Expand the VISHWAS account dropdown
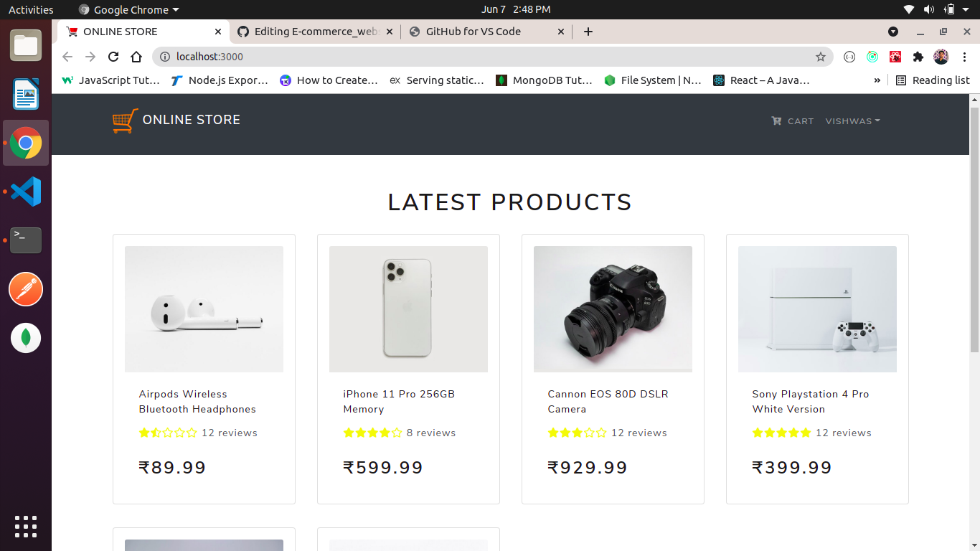The height and width of the screenshot is (551, 980). (852, 121)
